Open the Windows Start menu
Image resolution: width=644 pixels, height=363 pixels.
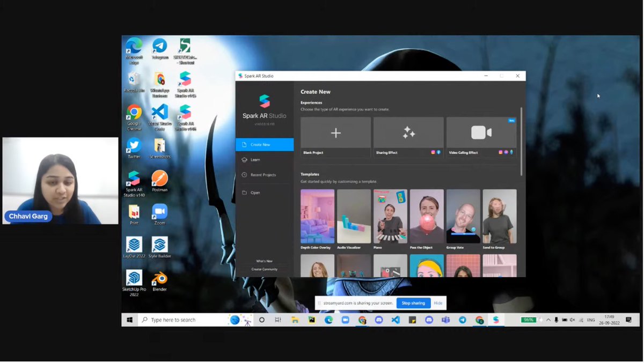(129, 320)
